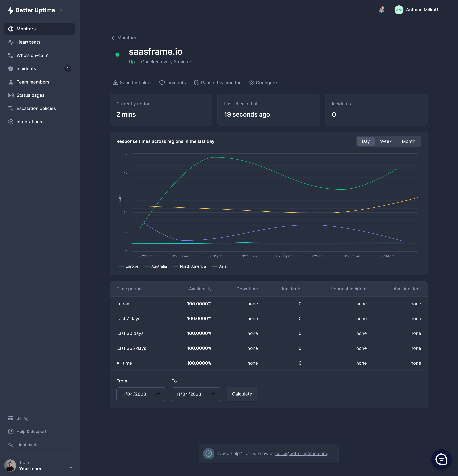Expand Better Uptime logo dropdown chevron
Screen dimensions: 458x476
62,10
